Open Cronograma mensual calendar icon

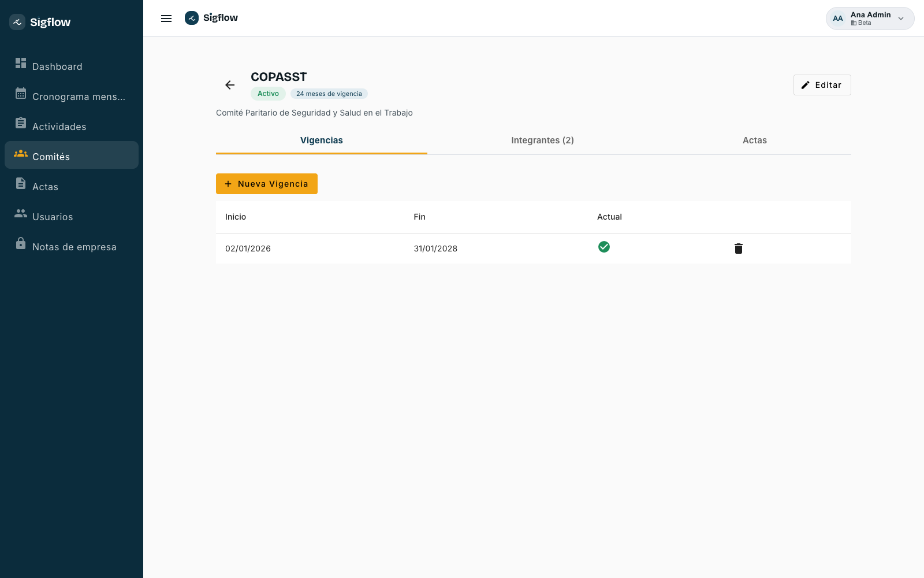pos(21,93)
